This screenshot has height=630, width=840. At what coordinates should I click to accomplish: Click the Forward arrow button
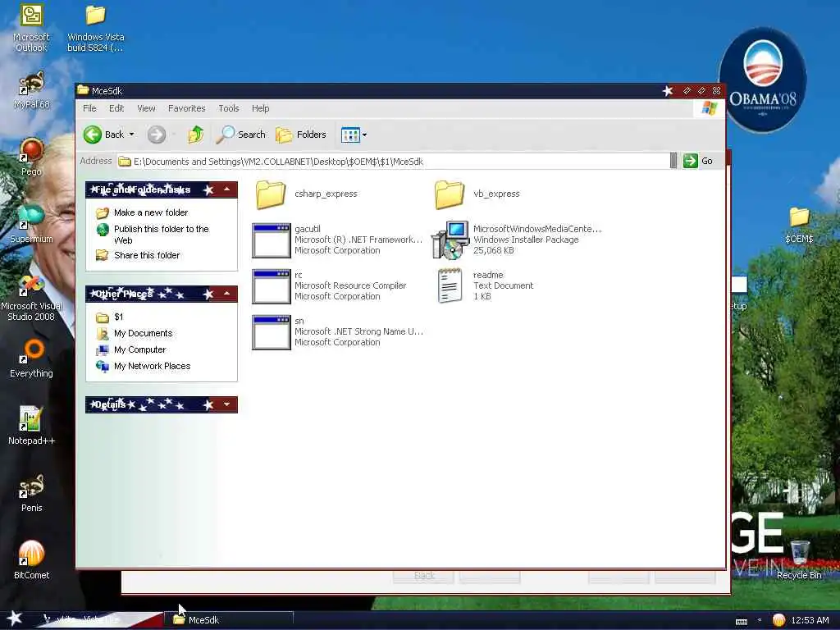[x=157, y=135]
